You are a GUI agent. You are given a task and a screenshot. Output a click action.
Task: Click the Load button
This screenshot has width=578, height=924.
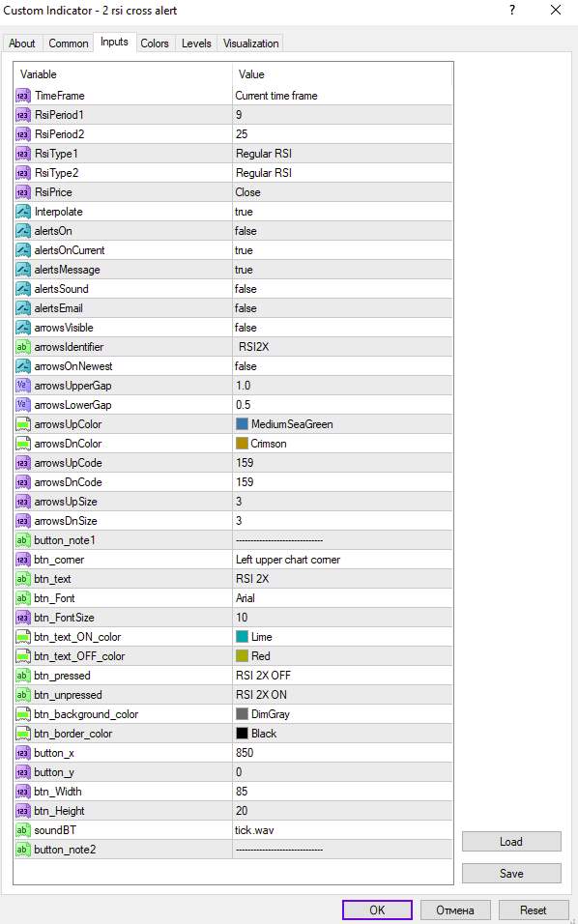(511, 842)
